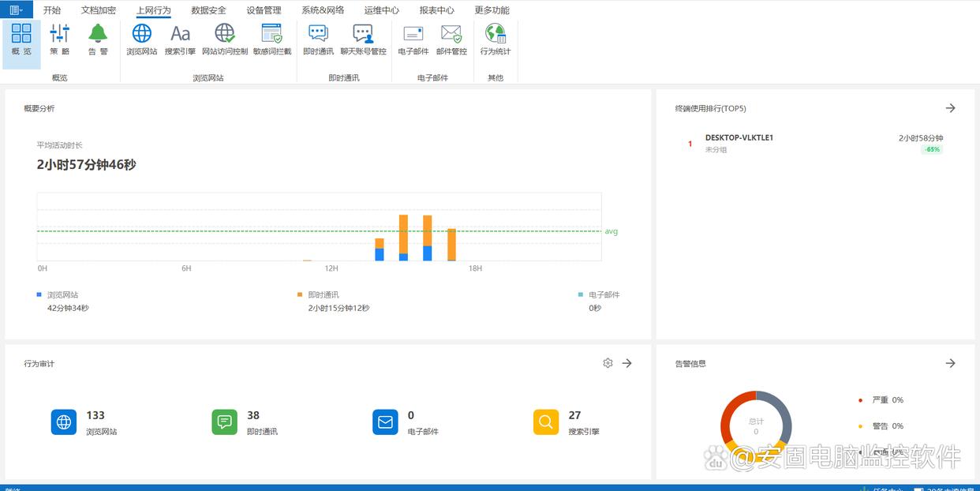The width and height of the screenshot is (980, 491).
Task: Toggle 即时通讯 series in chart legend
Action: 323,294
